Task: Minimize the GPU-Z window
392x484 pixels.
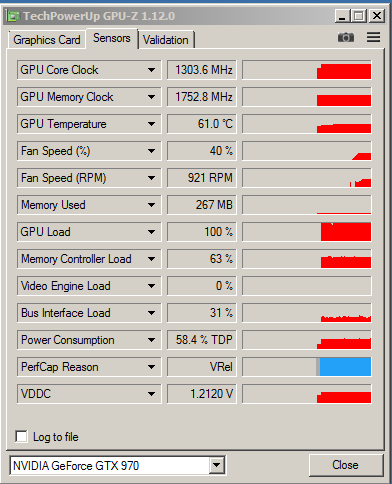Action: (x=342, y=16)
